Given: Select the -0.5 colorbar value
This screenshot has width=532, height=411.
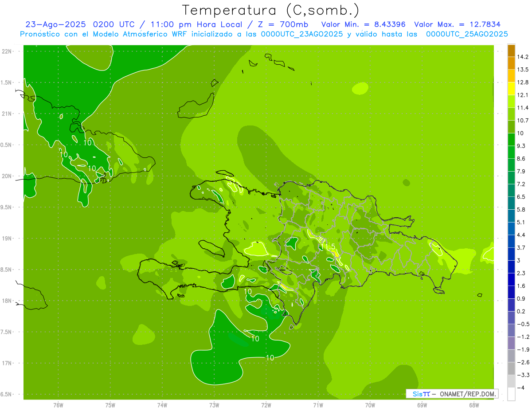Looking at the screenshot, I should click(523, 324).
